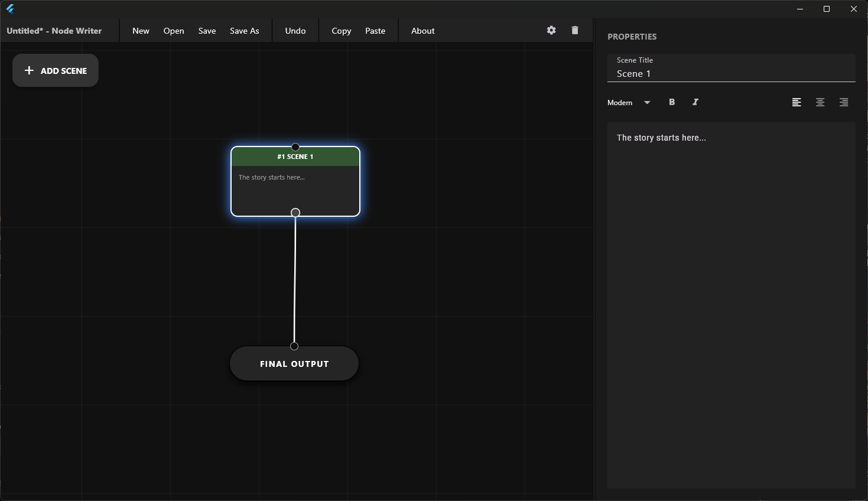Viewport: 868px width, 501px height.
Task: Click into the Scene Title field
Action: [x=731, y=74]
